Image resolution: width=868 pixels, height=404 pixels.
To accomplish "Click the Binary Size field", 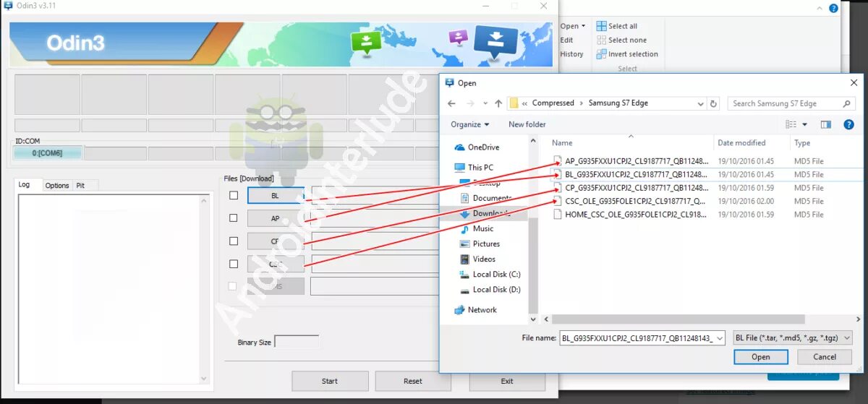I will [297, 342].
